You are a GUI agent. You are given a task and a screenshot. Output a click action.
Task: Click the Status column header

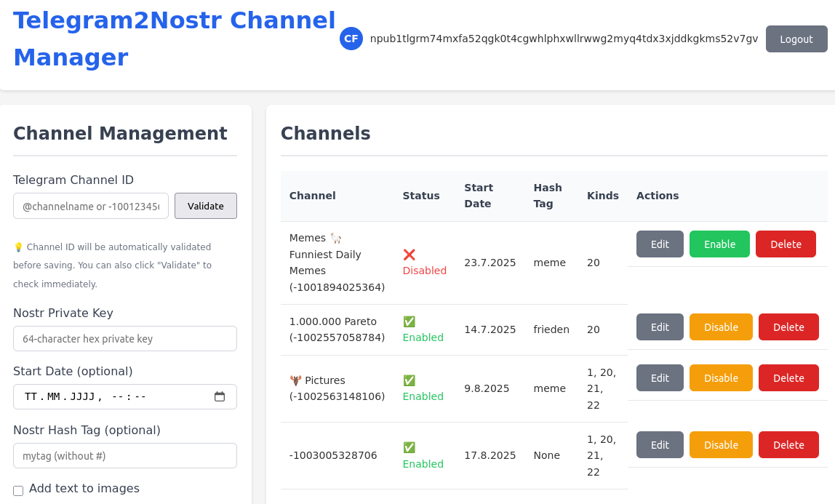coord(421,196)
